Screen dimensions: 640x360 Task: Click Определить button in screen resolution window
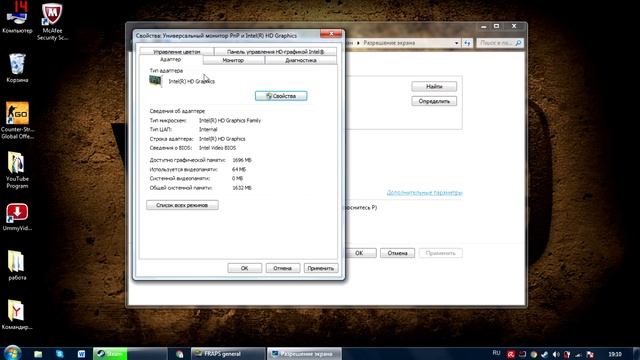click(x=434, y=101)
